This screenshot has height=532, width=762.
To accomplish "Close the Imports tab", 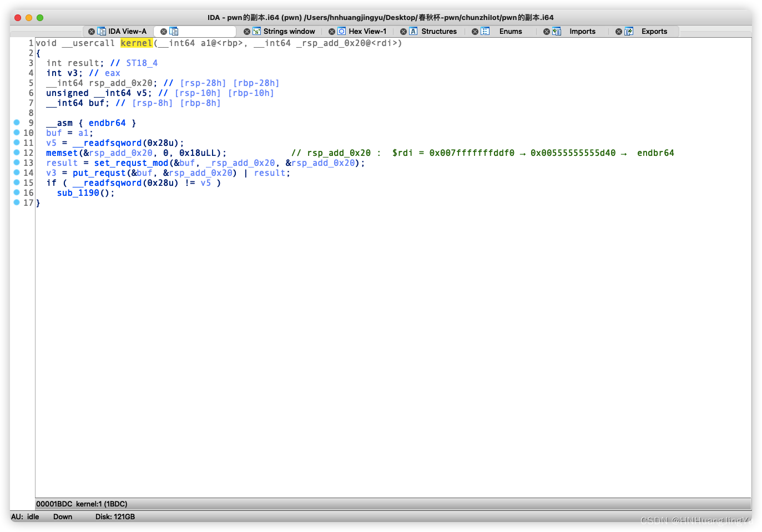I will tap(547, 32).
